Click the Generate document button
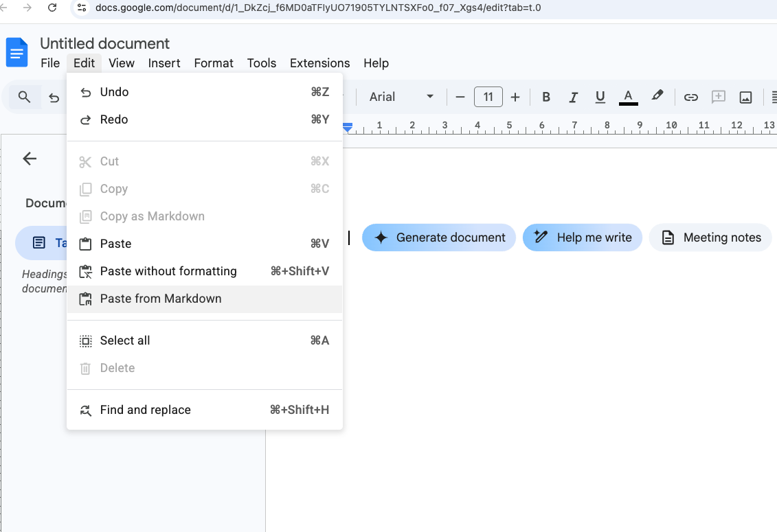The width and height of the screenshot is (777, 532). 438,238
